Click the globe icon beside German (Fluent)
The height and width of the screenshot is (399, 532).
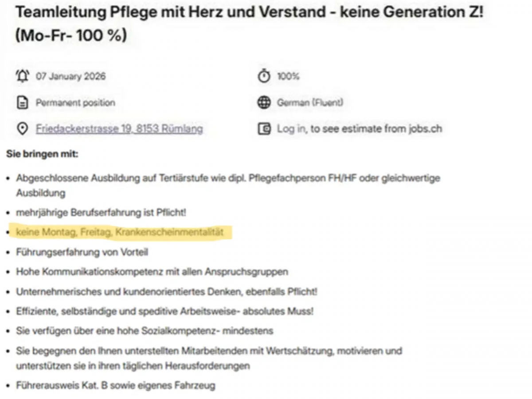point(264,103)
